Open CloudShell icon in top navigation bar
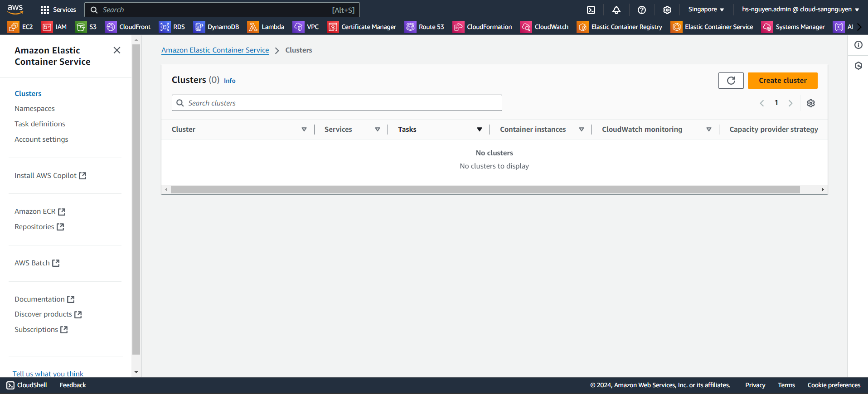The height and width of the screenshot is (394, 868). pos(591,10)
